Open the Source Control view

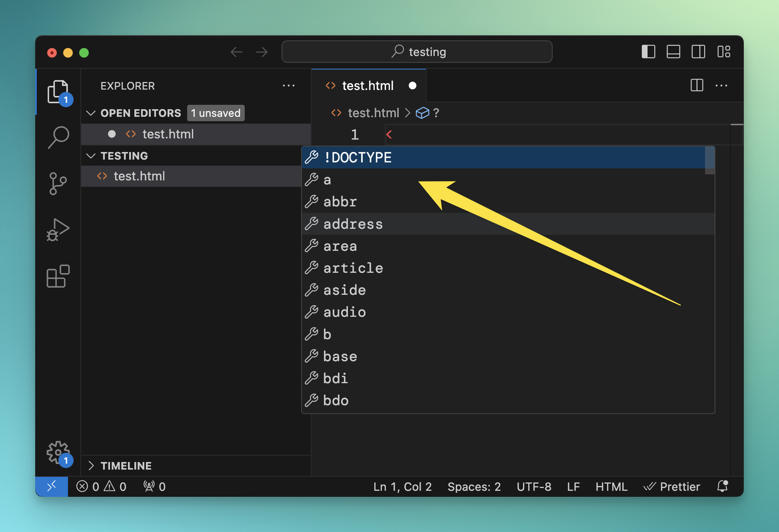(x=58, y=184)
